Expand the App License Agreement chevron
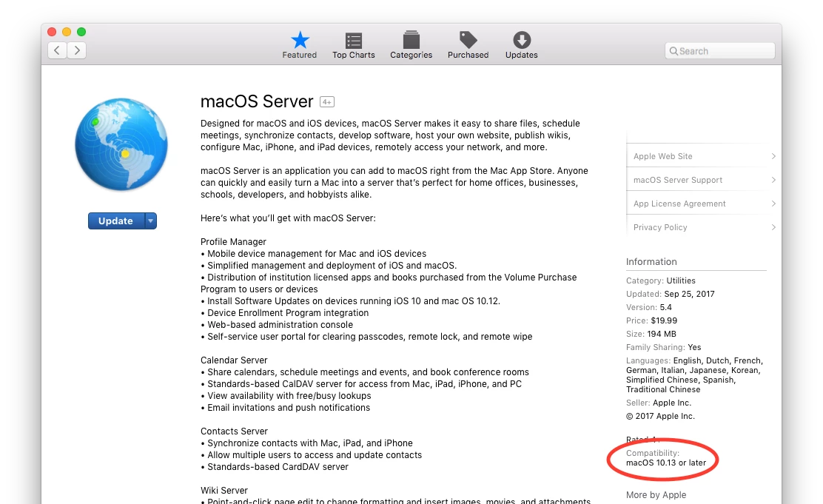This screenshot has width=823, height=504. (773, 204)
